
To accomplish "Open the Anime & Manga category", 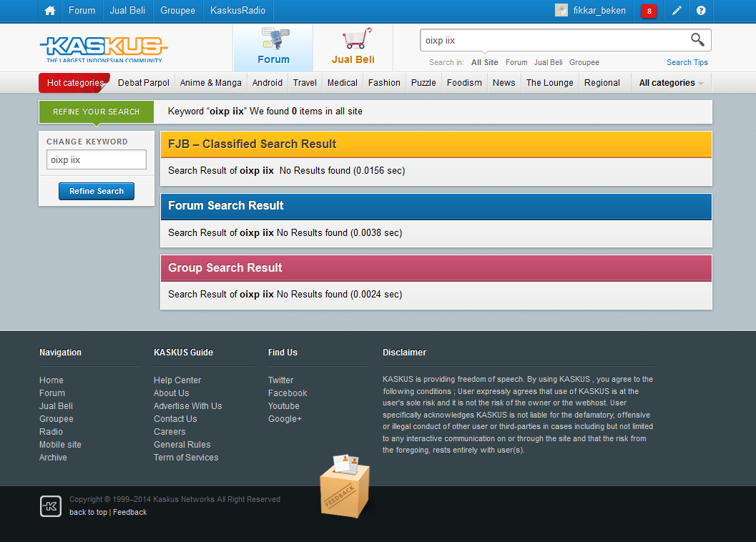I will click(x=211, y=83).
